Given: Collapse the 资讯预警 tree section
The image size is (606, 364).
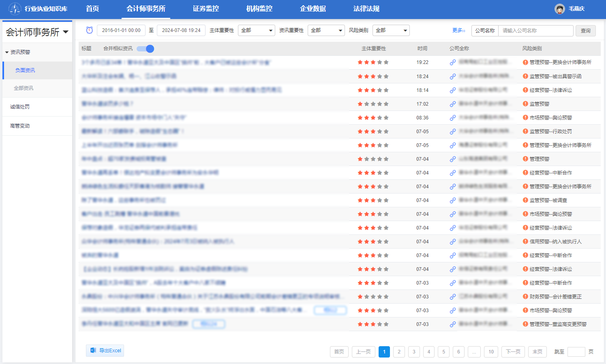Looking at the screenshot, I should [7, 52].
